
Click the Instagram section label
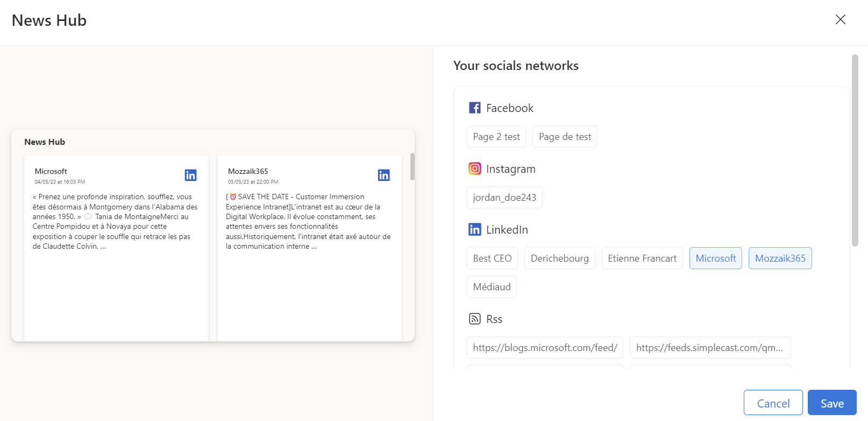(x=511, y=169)
